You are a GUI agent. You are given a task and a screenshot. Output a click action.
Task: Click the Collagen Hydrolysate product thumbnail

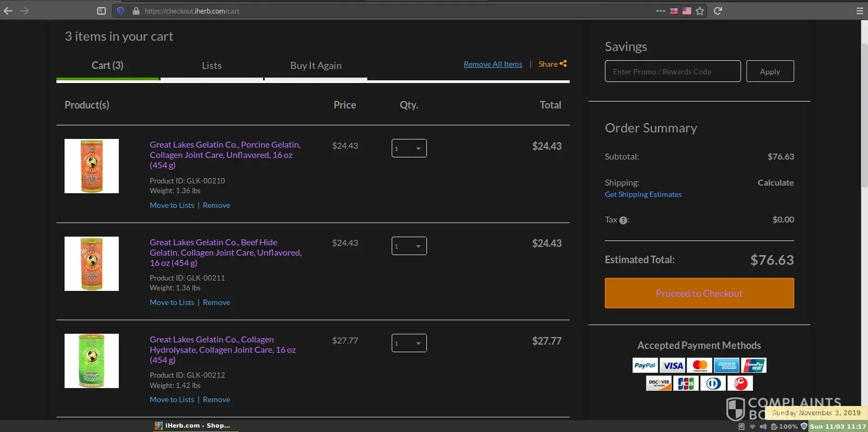[x=92, y=361]
